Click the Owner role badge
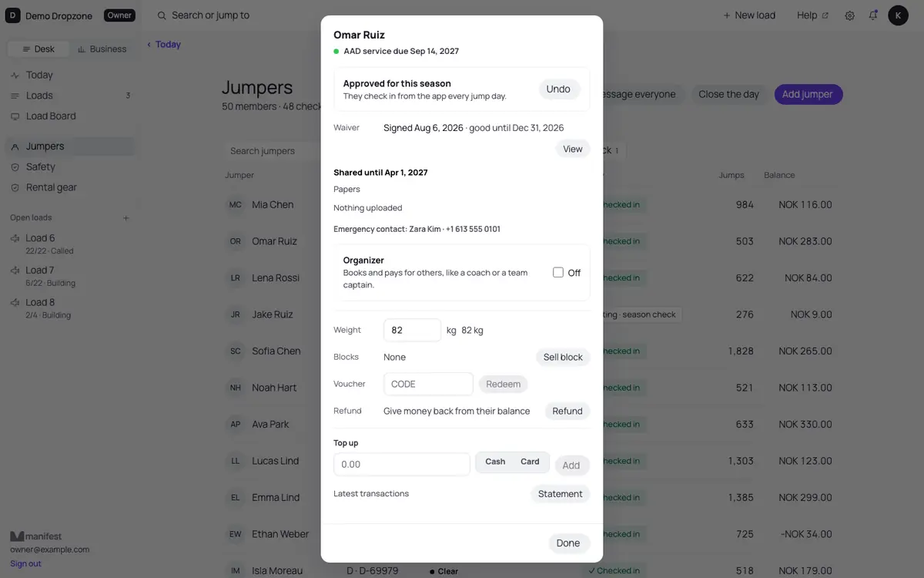Screen dimensions: 924x578 pyautogui.click(x=119, y=15)
